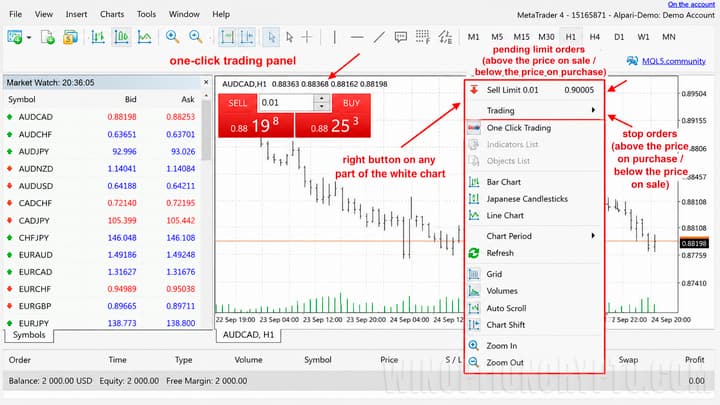This screenshot has width=720, height=405.
Task: Increase volume with the lot size stepper
Action: 322,98
